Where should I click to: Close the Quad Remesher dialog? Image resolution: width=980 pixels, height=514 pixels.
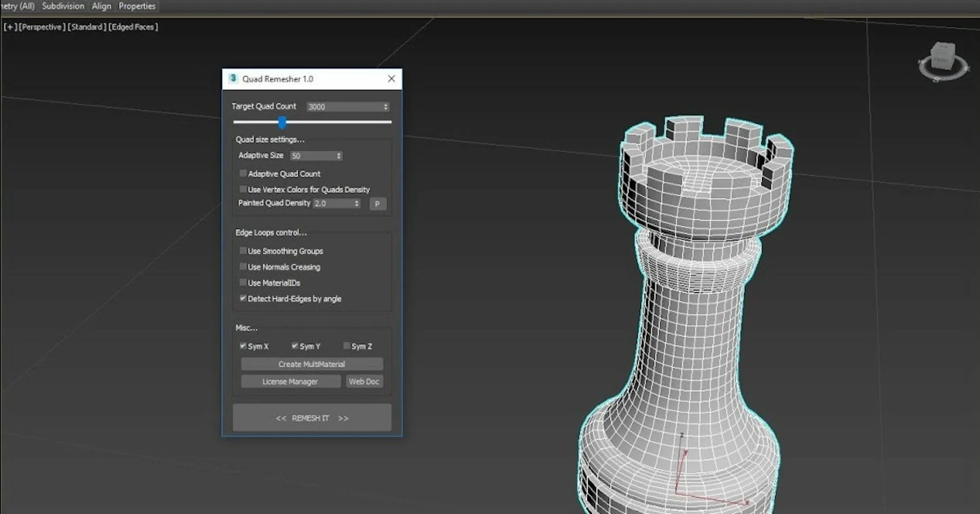(392, 79)
